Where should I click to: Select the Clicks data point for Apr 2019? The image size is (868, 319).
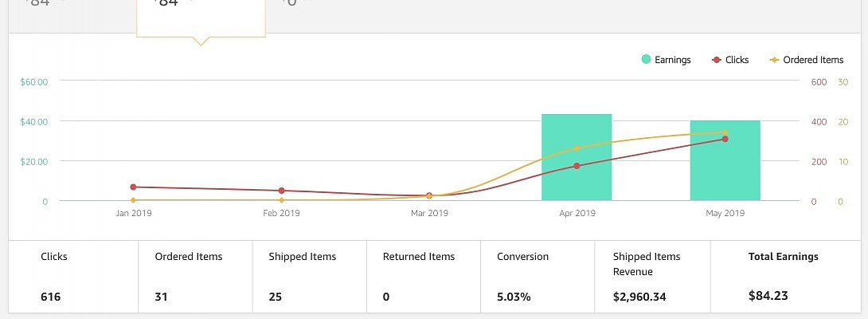coord(577,166)
